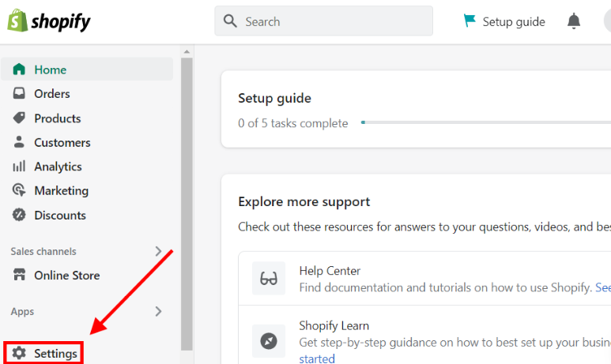Screen dimensions: 611x364
Task: Expand Sales channels chevron
Action: coord(158,251)
